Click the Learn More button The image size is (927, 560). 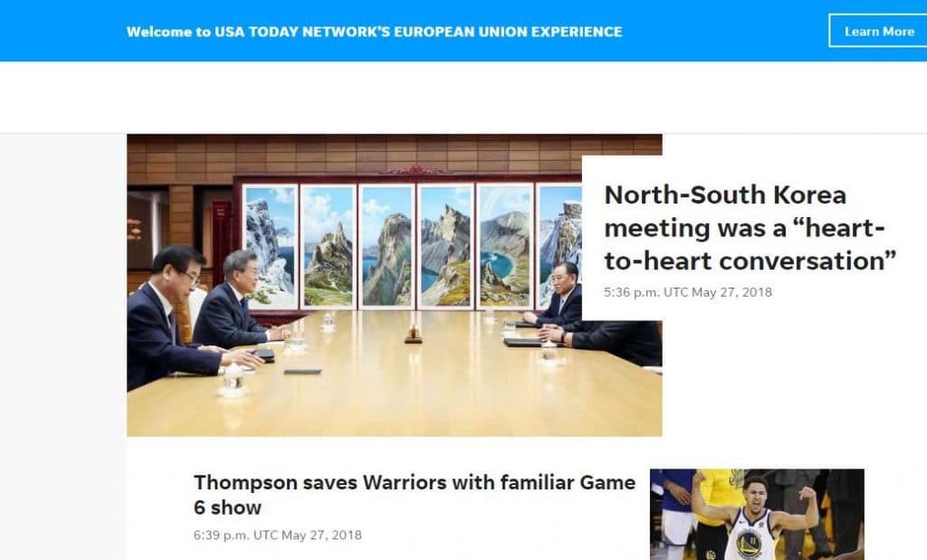(x=878, y=32)
